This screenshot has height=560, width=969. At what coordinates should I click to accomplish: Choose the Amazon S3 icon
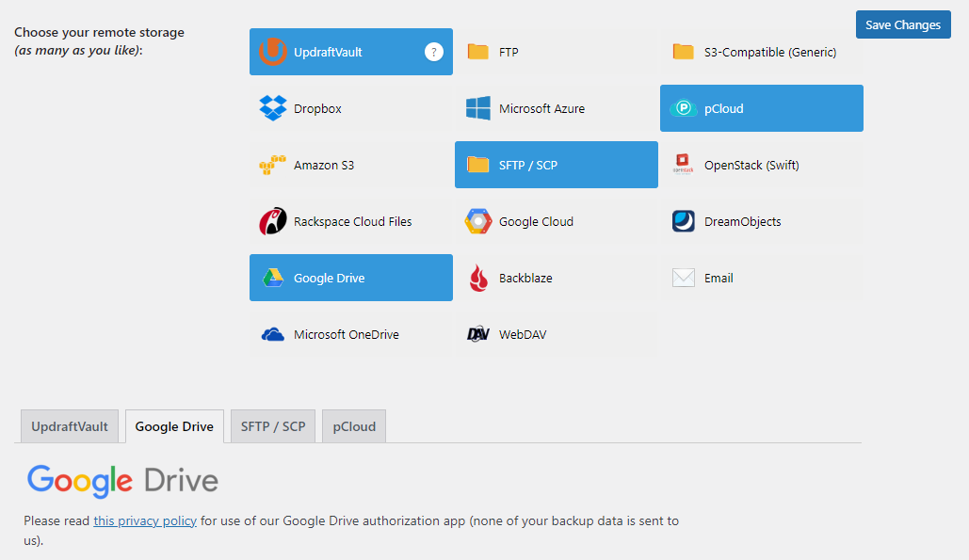pos(272,165)
